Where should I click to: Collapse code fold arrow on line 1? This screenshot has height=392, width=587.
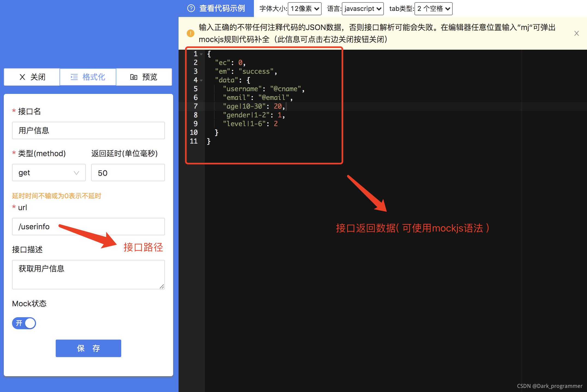point(201,54)
